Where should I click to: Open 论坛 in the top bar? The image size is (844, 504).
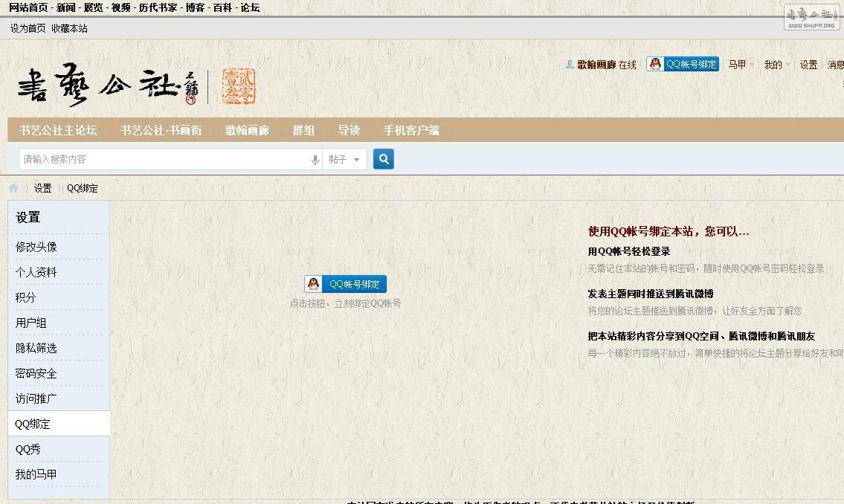[x=250, y=7]
